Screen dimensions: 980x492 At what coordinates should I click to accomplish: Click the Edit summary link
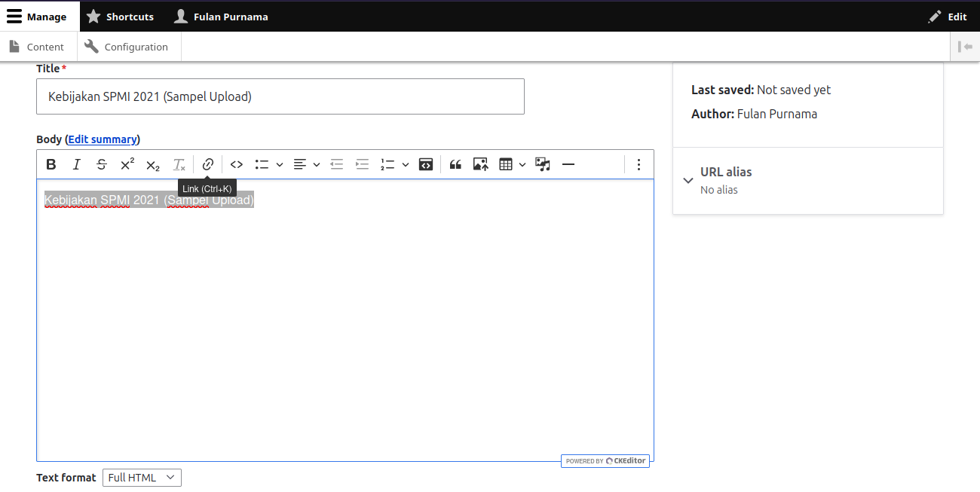point(103,139)
